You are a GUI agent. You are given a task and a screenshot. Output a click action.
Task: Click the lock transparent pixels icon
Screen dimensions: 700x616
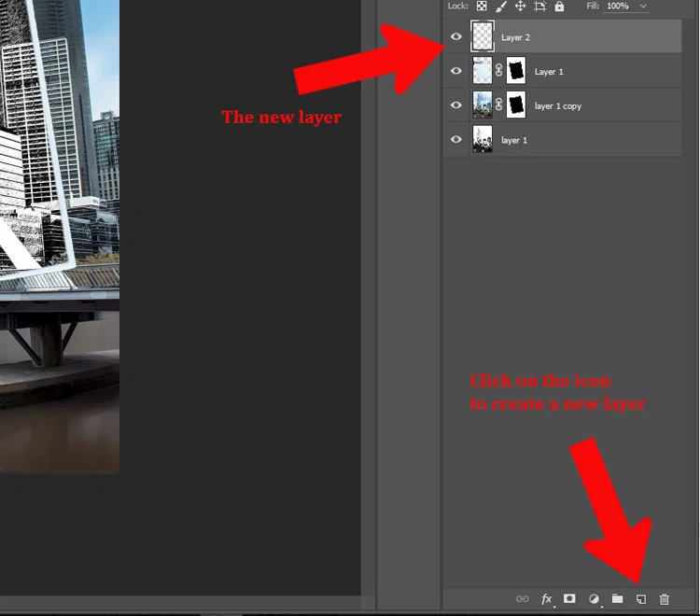pos(482,7)
